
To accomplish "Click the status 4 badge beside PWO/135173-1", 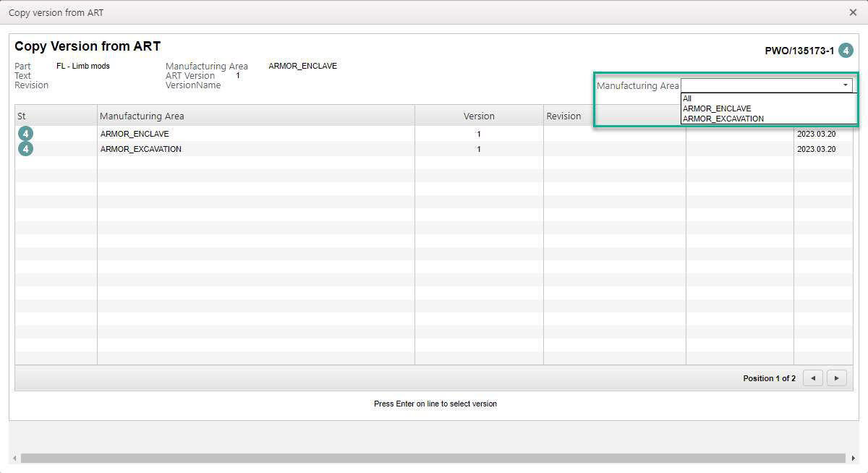I will point(846,51).
